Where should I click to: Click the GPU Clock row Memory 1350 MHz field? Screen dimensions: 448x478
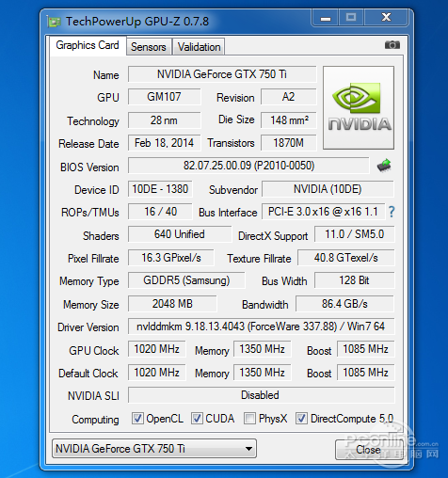[x=262, y=349]
